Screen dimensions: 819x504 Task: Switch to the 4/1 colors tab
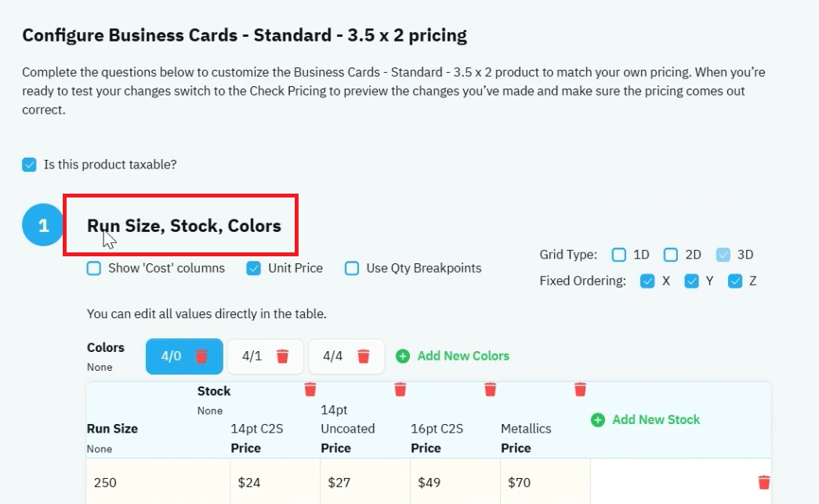(x=252, y=356)
